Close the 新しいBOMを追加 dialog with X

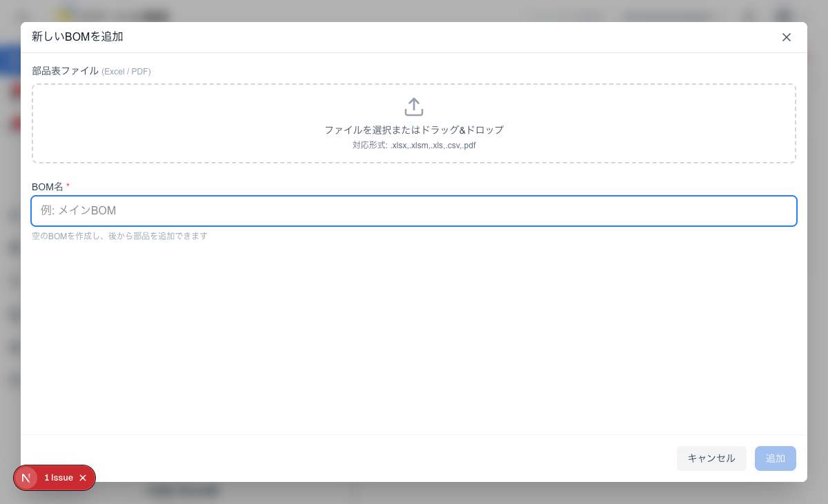pyautogui.click(x=786, y=37)
